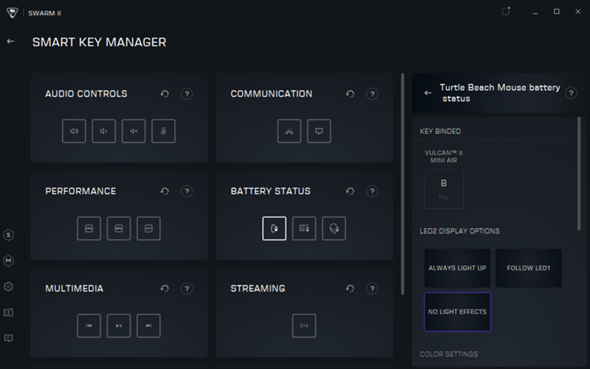Reset the Audio Controls section
The width and height of the screenshot is (590, 369).
pyautogui.click(x=165, y=94)
